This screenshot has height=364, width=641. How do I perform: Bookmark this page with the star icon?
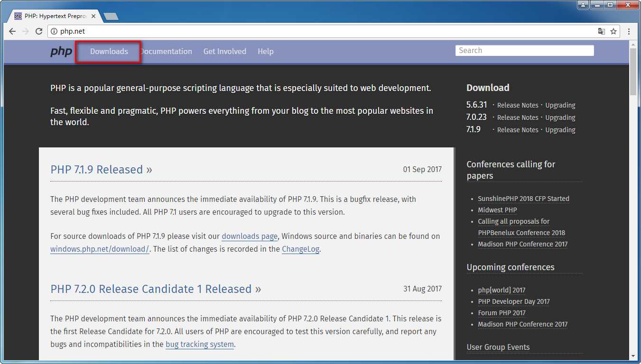coord(613,31)
